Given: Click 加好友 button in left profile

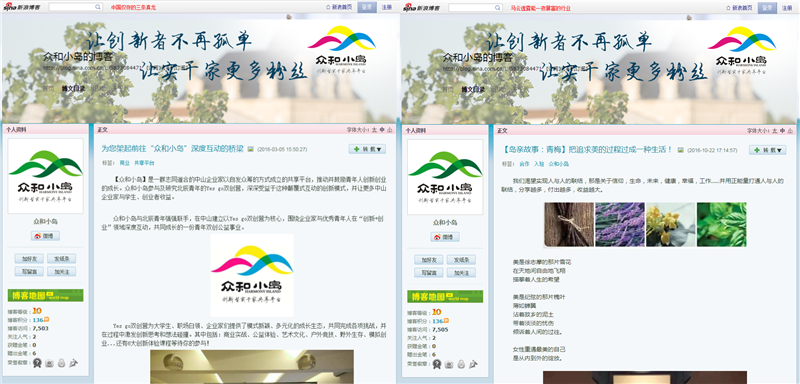Looking at the screenshot, I should pos(29,259).
